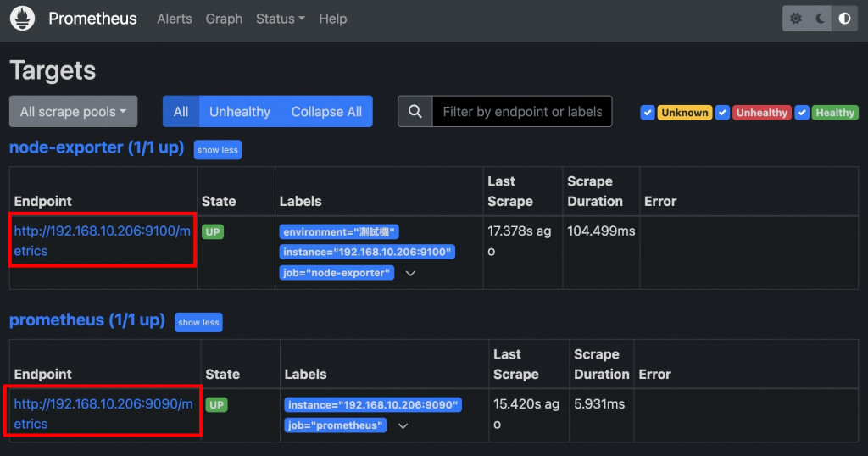Click the Prometheus flame logo icon
868x456 pixels.
coord(23,19)
